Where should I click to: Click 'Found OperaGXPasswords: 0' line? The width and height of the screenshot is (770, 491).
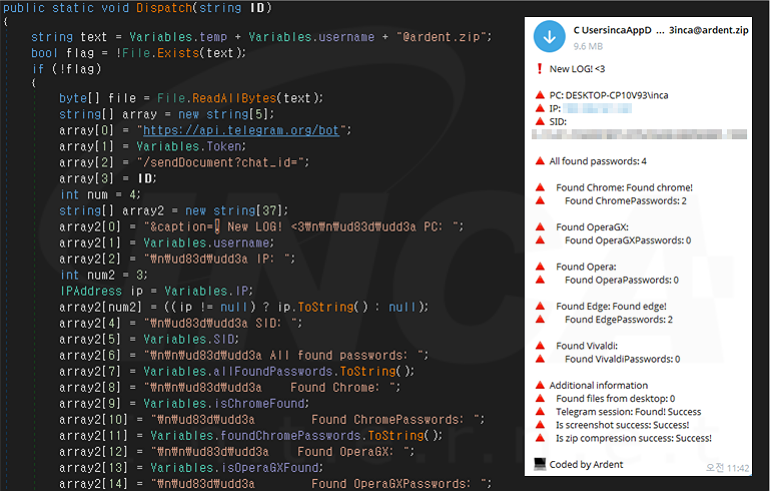pos(628,241)
